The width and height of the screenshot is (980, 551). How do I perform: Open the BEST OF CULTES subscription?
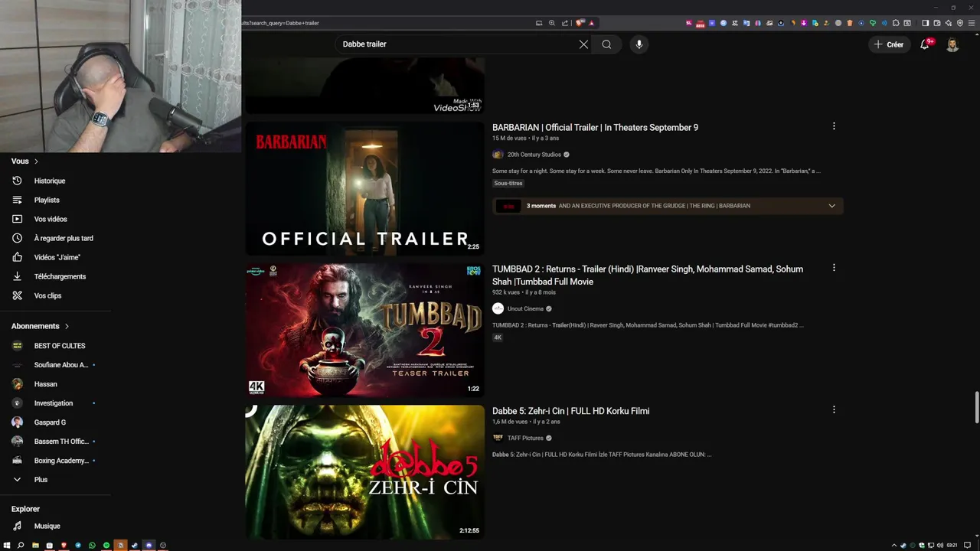coord(60,346)
